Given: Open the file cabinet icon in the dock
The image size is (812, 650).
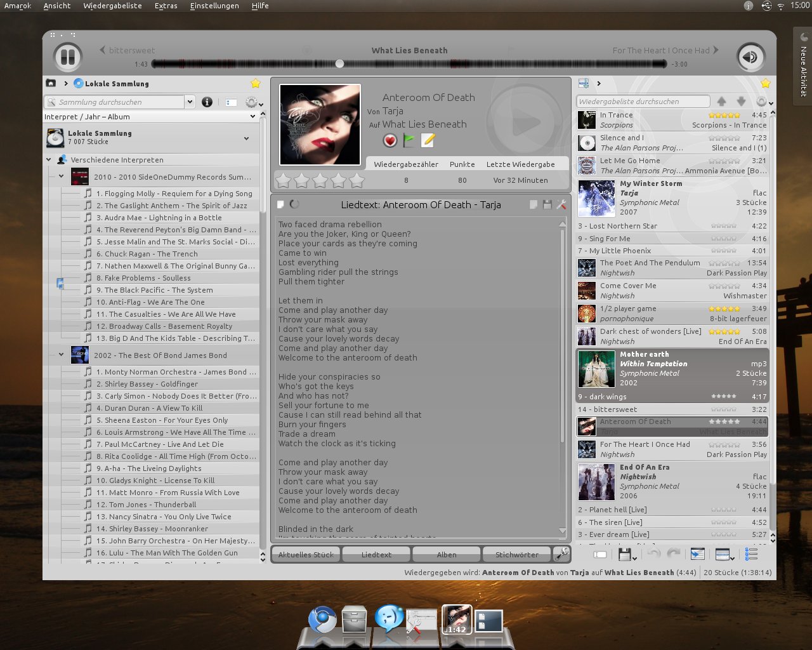Looking at the screenshot, I should tap(354, 619).
